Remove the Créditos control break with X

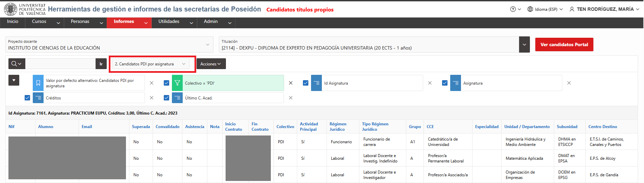pyautogui.click(x=152, y=98)
